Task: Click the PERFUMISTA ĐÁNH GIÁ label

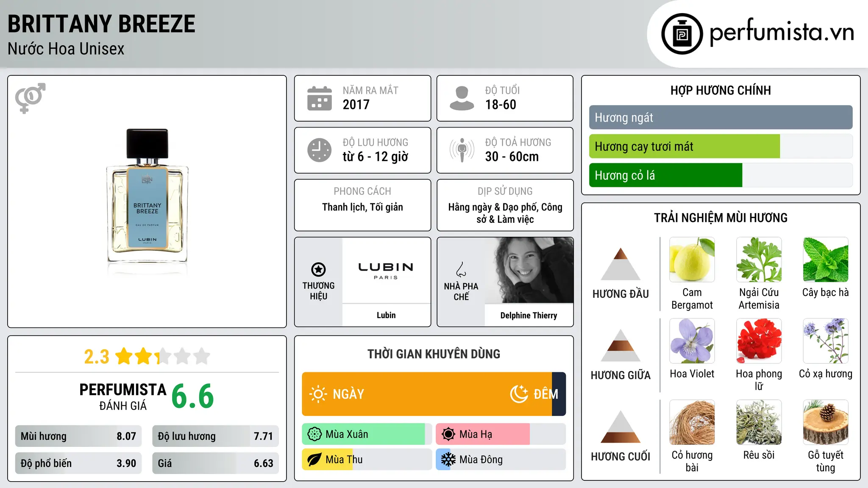Action: pos(123,397)
